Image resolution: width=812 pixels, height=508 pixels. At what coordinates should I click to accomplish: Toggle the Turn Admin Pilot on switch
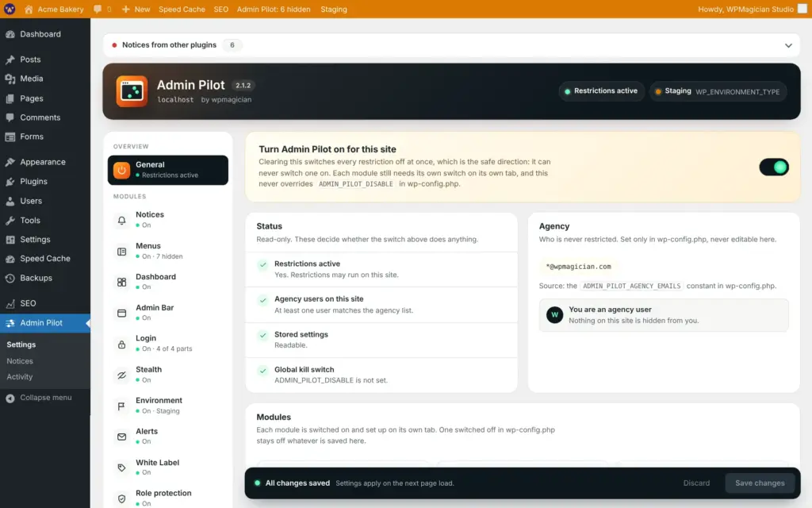tap(774, 167)
